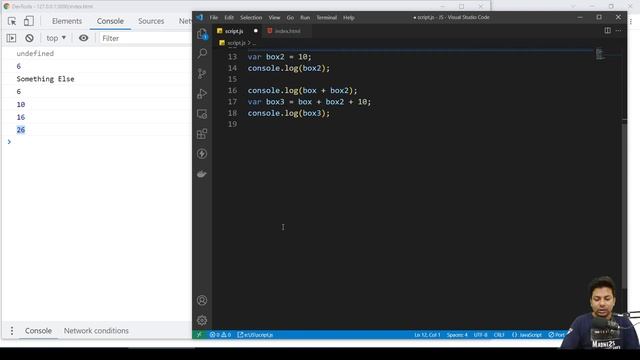Open the Go menu in VS Code

[x=290, y=18]
